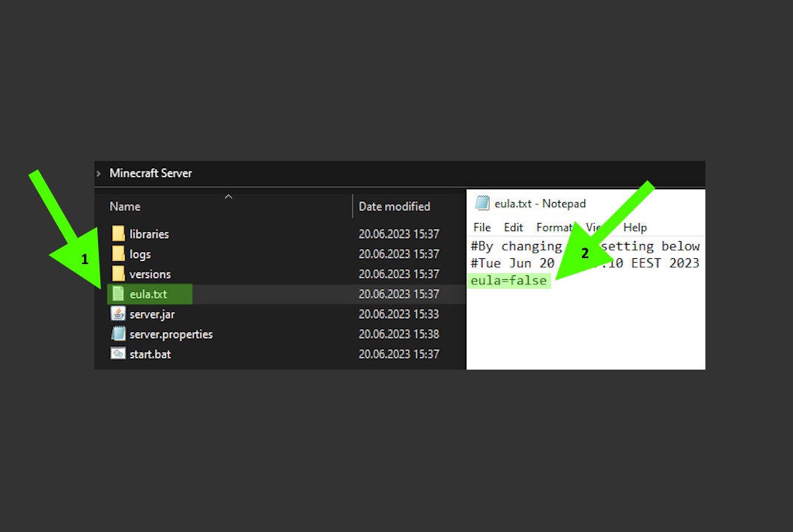Place cursor in the eula=false line

pos(508,281)
